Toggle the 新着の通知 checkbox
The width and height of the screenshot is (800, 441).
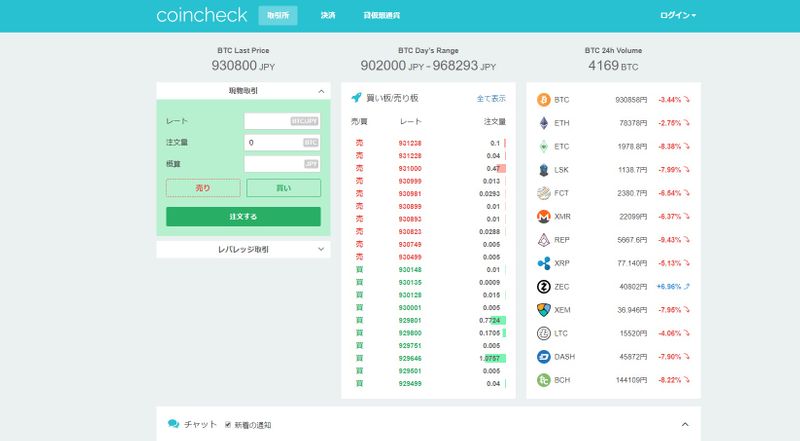click(228, 425)
